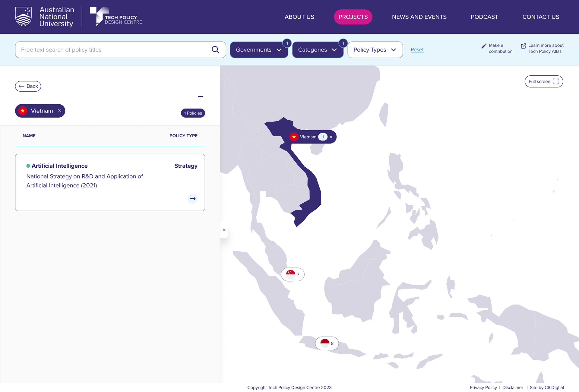
Task: Click the external link Learn more icon
Action: [524, 46]
